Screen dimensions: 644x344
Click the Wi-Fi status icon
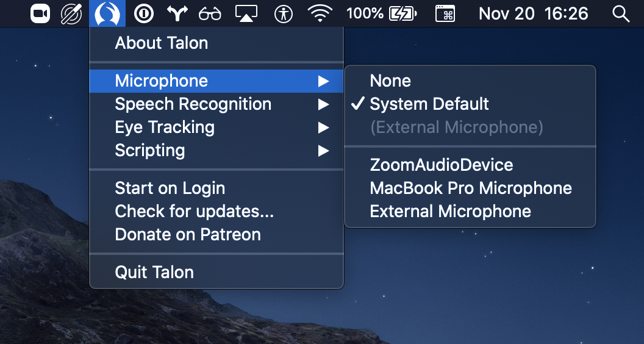pos(320,13)
